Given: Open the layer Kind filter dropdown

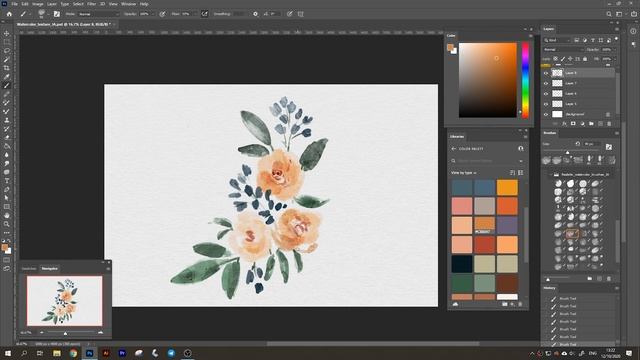Looking at the screenshot, I should coord(557,40).
